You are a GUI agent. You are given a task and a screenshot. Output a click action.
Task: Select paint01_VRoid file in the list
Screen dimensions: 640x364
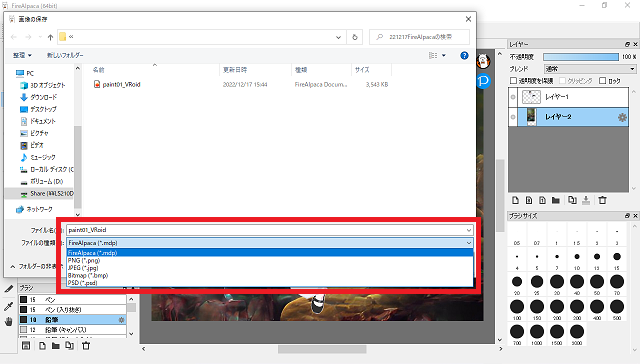121,84
